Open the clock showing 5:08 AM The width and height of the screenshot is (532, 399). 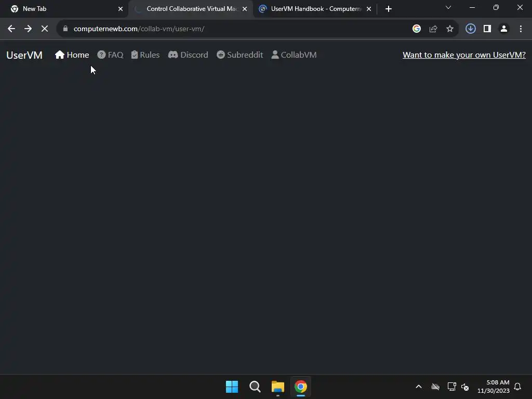point(494,387)
